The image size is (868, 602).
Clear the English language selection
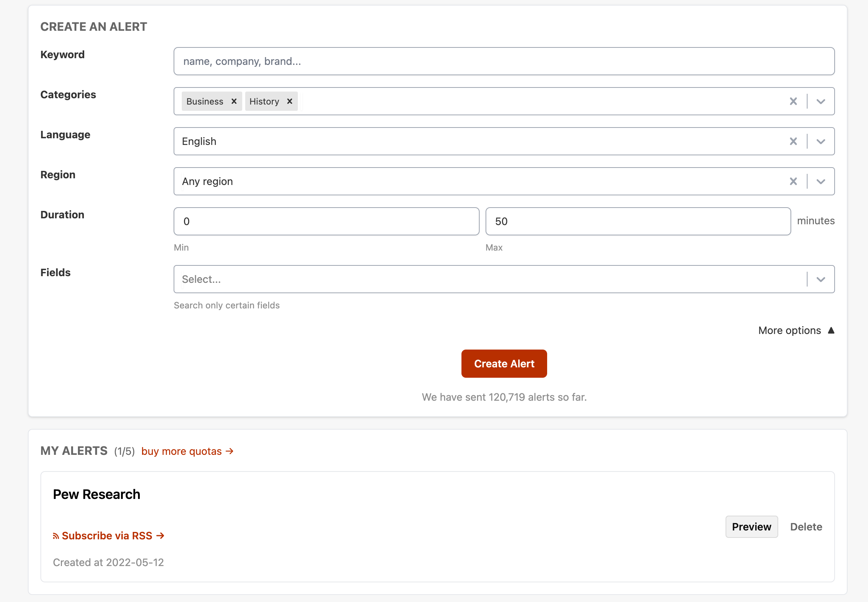pos(793,141)
